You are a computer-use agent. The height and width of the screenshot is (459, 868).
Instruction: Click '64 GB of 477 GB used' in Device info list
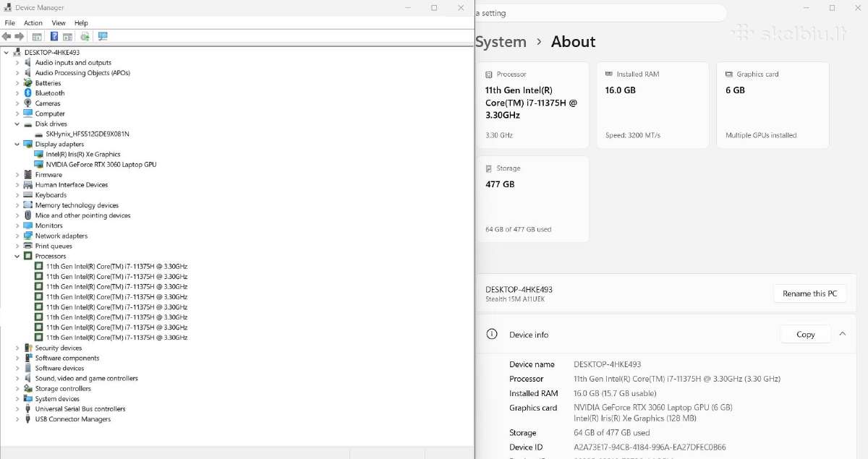tap(612, 433)
